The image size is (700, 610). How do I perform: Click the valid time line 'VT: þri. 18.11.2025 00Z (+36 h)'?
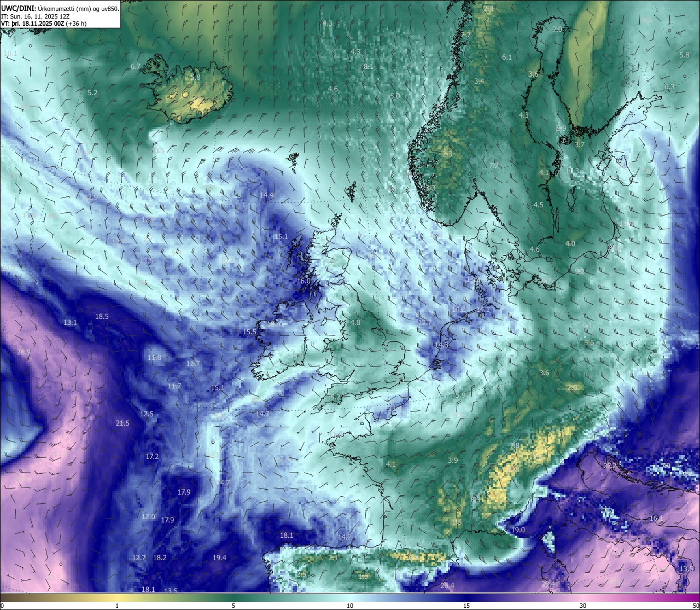point(44,24)
